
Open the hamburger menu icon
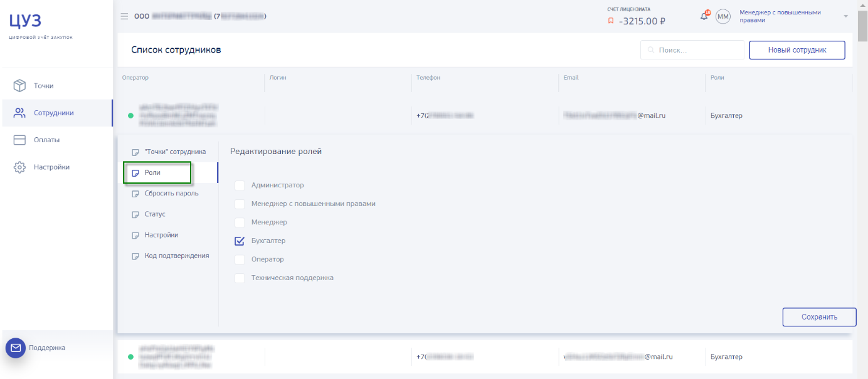point(124,16)
